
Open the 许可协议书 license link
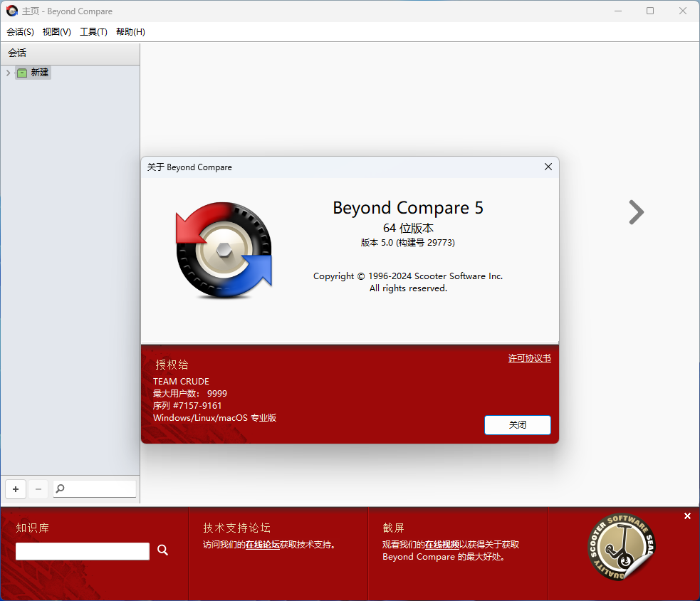[x=530, y=358]
